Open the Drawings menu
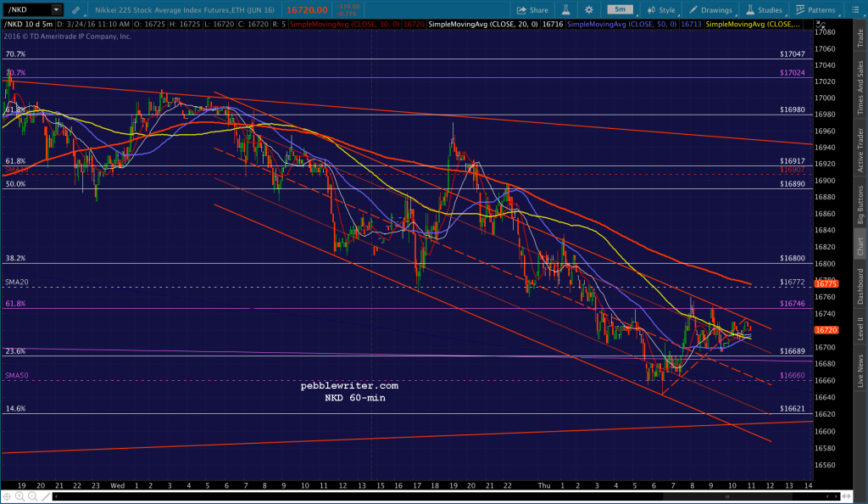Image resolution: width=868 pixels, height=504 pixels. tap(710, 10)
